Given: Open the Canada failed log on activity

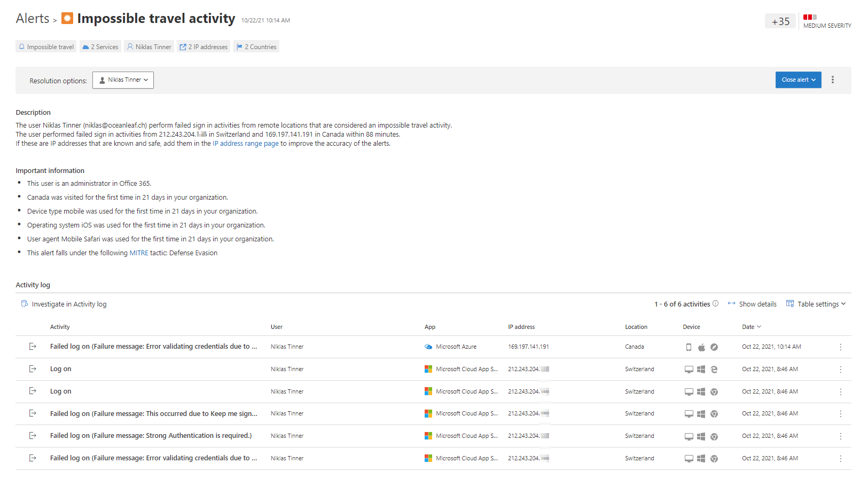Looking at the screenshot, I should pos(154,347).
